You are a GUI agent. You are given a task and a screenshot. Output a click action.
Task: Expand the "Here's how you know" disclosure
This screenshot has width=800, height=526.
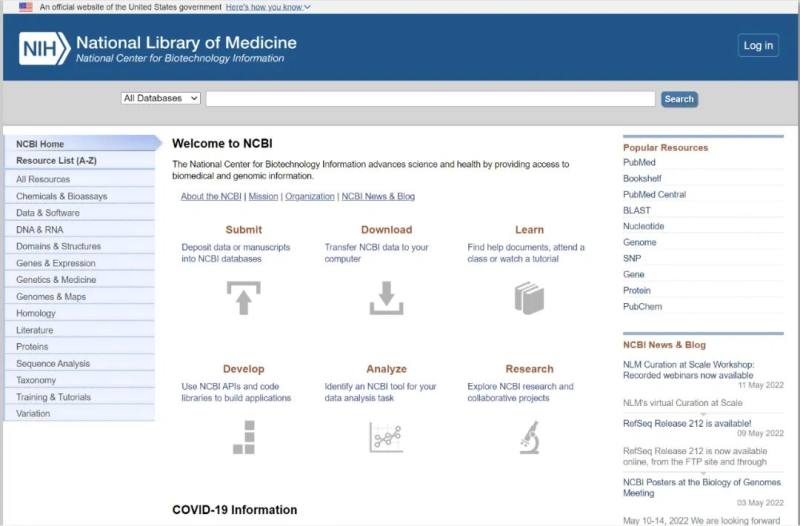(x=268, y=7)
